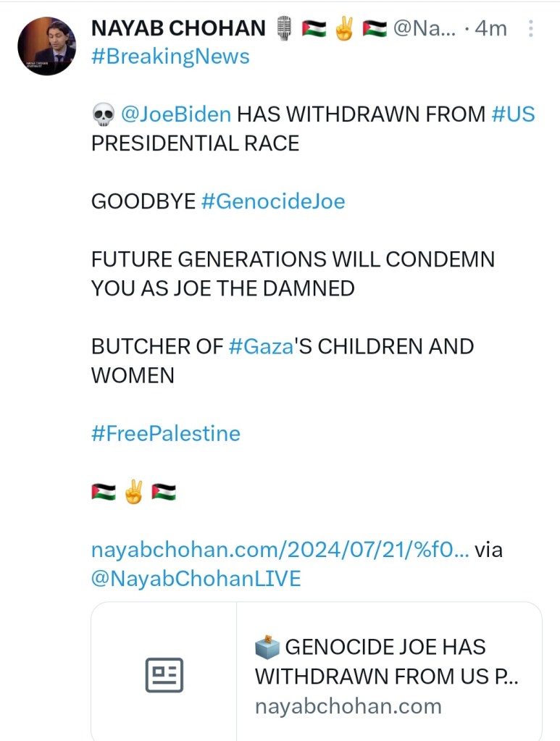
Task: Tap the ballot box emoji in preview
Action: 267,645
